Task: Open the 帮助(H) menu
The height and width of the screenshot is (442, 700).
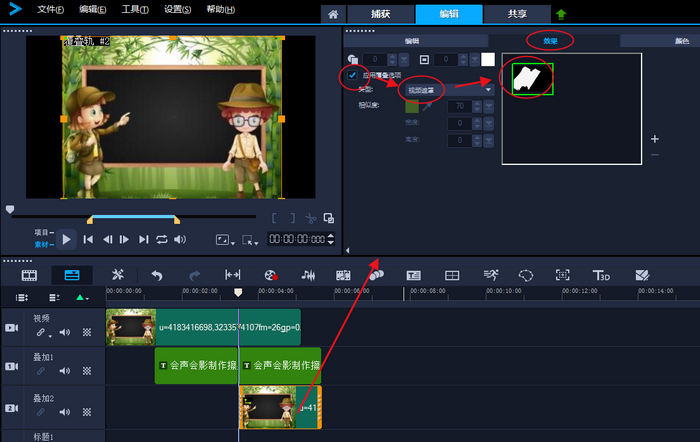Action: point(220,9)
